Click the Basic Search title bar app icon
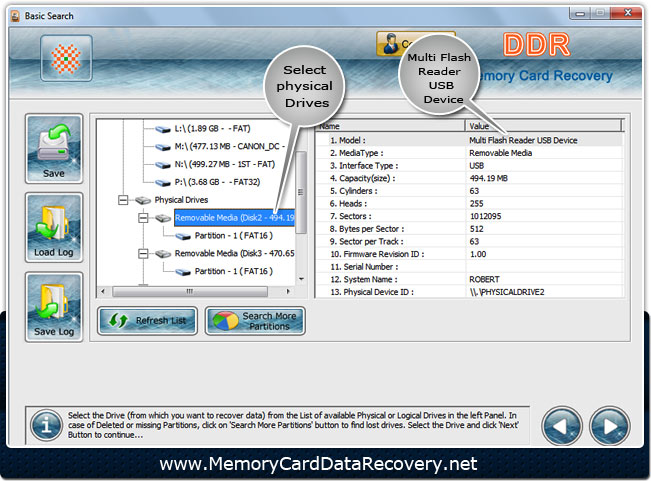This screenshot has width=651, height=481. [x=16, y=16]
